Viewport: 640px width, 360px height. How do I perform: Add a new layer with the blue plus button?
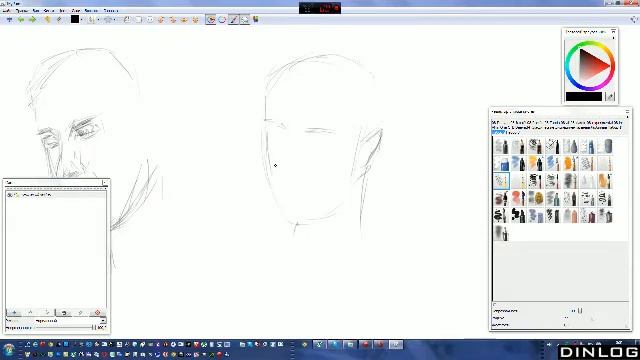tap(14, 313)
